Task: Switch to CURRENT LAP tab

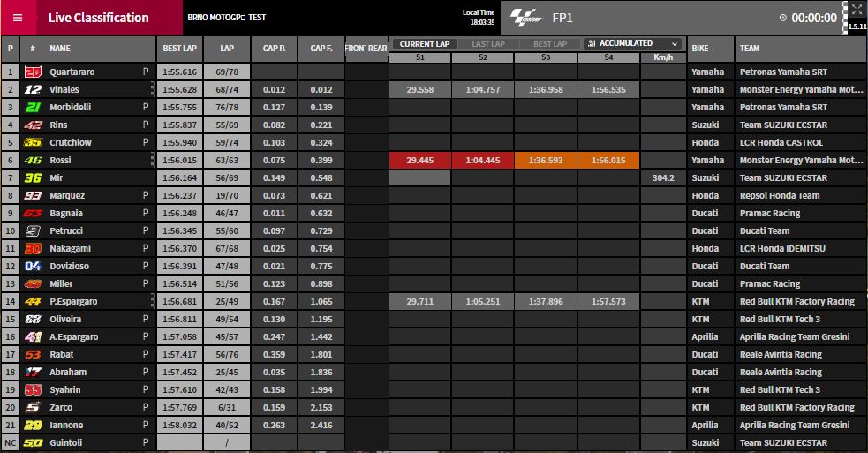Action: pyautogui.click(x=425, y=44)
